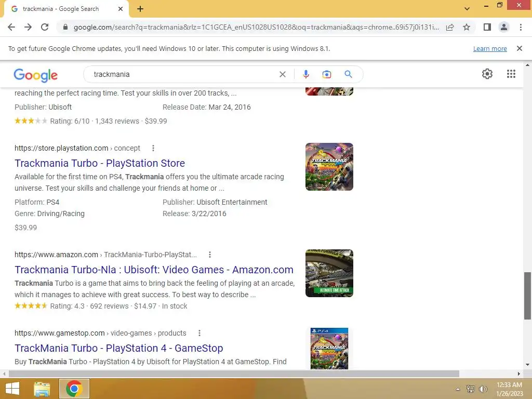The height and width of the screenshot is (399, 532).
Task: Click the Rating: 6/10 · 1,343 reviews text
Action: pyautogui.click(x=95, y=121)
